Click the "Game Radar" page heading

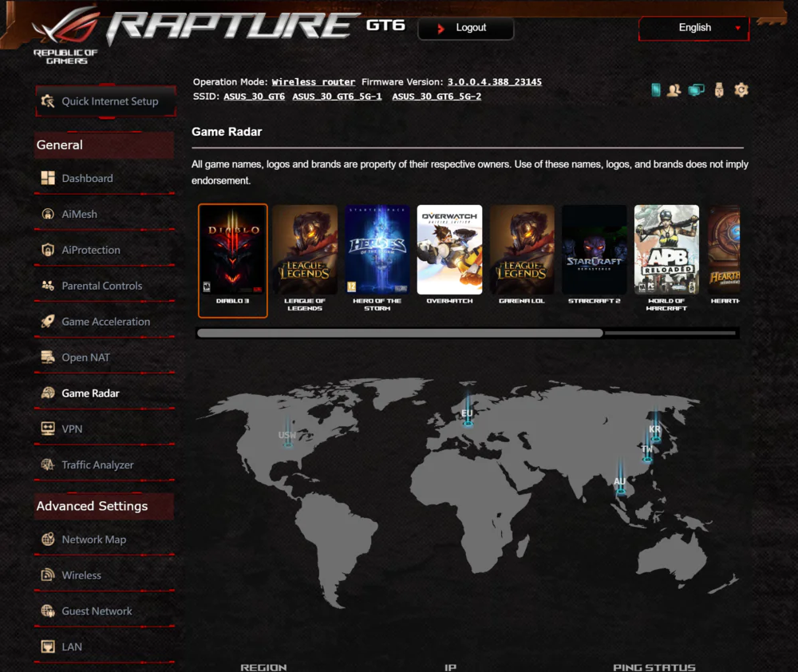click(227, 132)
